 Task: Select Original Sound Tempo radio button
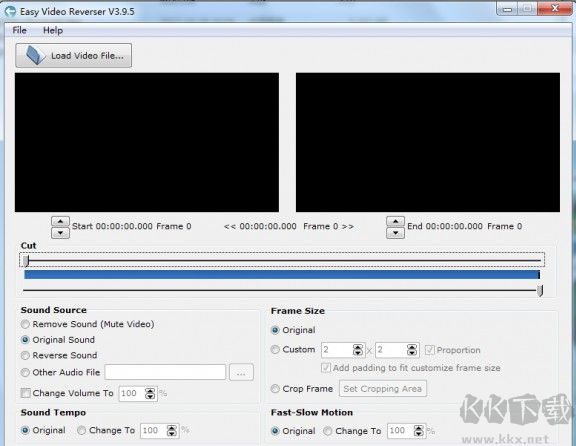pos(25,430)
